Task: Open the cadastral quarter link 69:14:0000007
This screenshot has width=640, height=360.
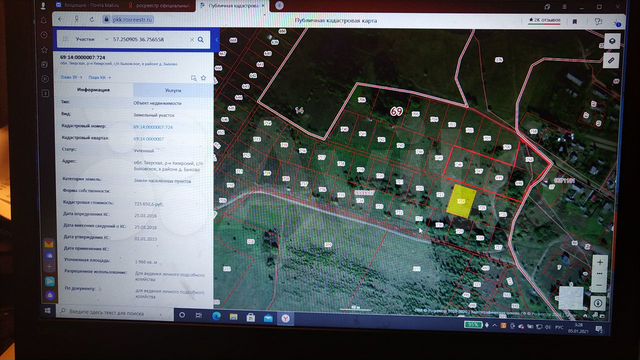Action: [149, 139]
